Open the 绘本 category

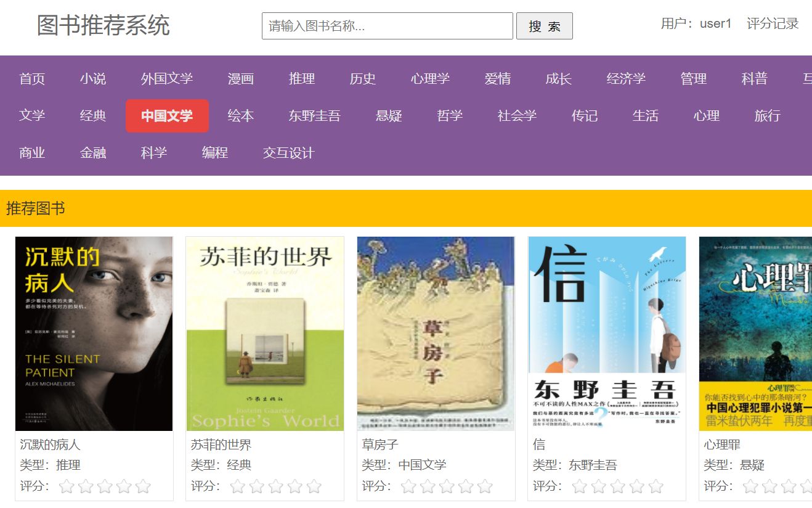[241, 116]
